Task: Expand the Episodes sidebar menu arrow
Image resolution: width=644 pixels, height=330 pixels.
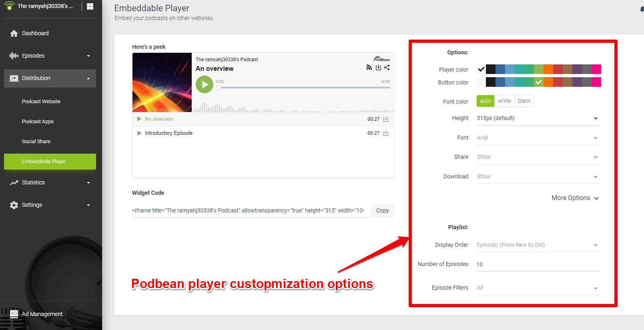Action: point(88,56)
